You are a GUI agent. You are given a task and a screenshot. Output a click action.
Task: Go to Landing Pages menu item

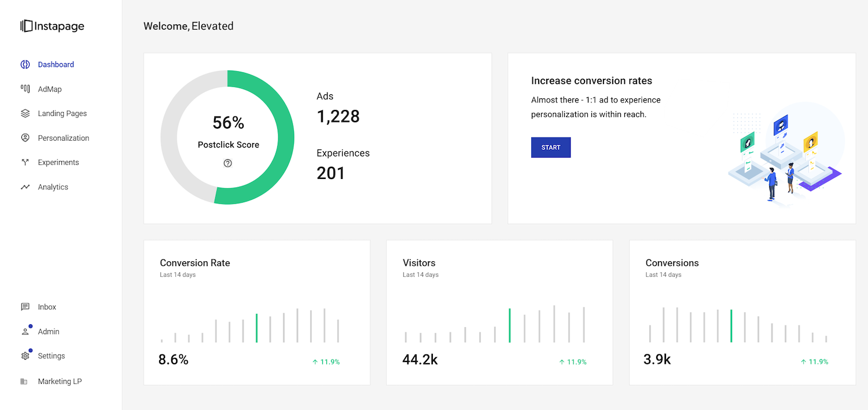[x=62, y=114]
